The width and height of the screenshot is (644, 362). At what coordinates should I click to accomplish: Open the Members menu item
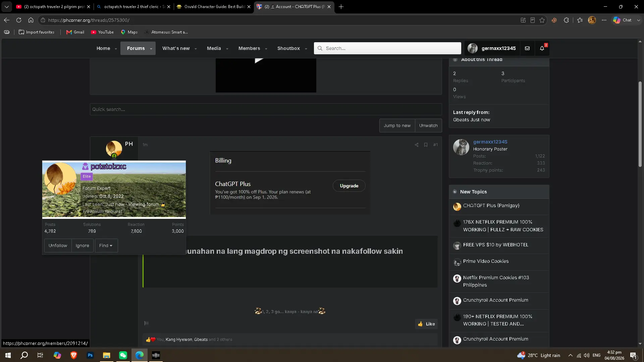pyautogui.click(x=249, y=48)
